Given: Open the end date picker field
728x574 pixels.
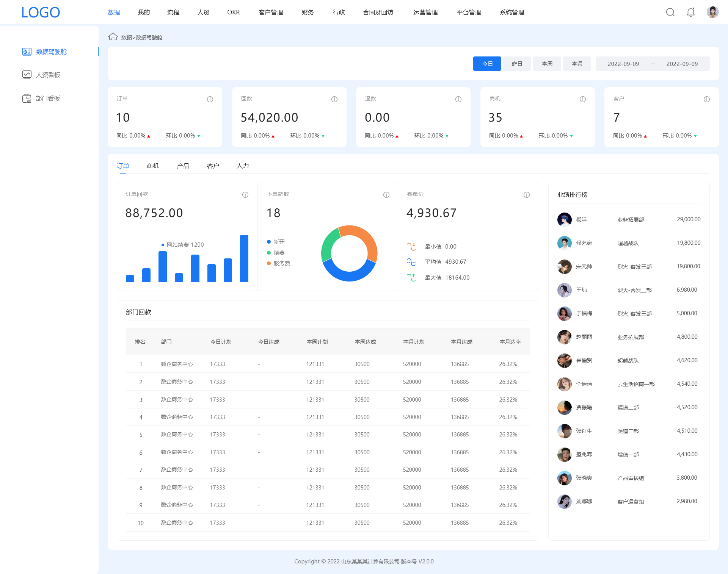Looking at the screenshot, I should coord(682,64).
